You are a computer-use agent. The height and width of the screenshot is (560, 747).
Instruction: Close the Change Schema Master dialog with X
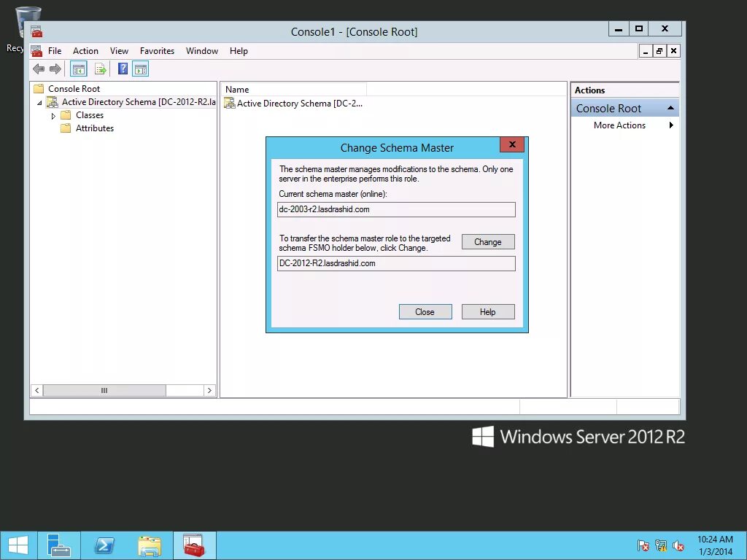click(512, 145)
